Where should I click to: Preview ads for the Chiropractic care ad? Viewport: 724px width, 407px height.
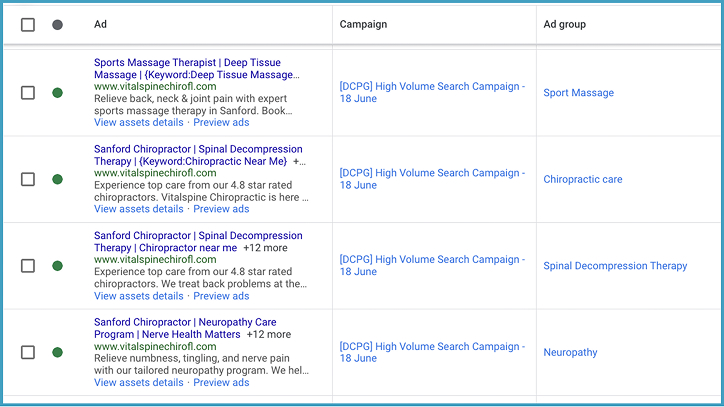coord(221,209)
